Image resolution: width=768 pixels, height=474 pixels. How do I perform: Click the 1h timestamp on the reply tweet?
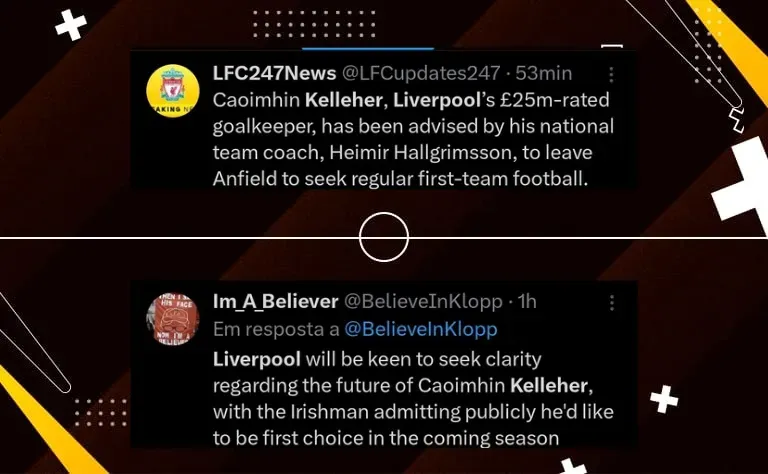(x=527, y=302)
